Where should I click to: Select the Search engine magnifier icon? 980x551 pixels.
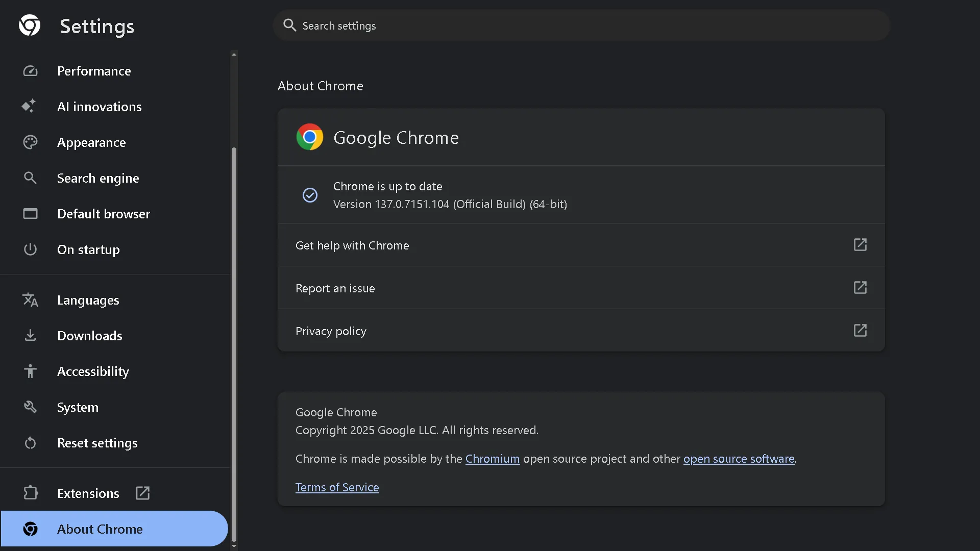(30, 178)
